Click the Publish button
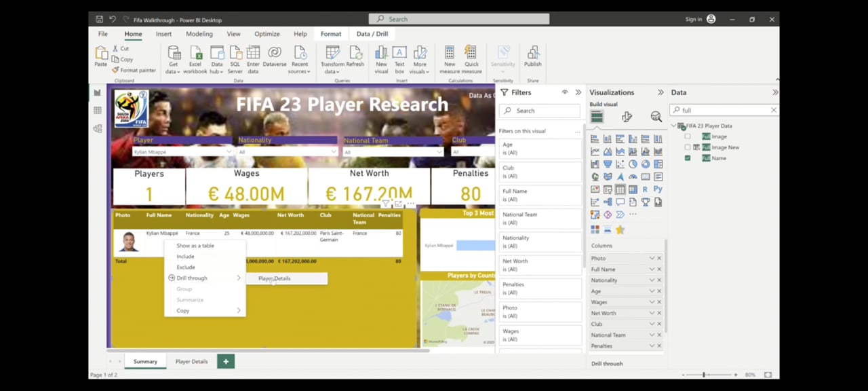 point(533,57)
